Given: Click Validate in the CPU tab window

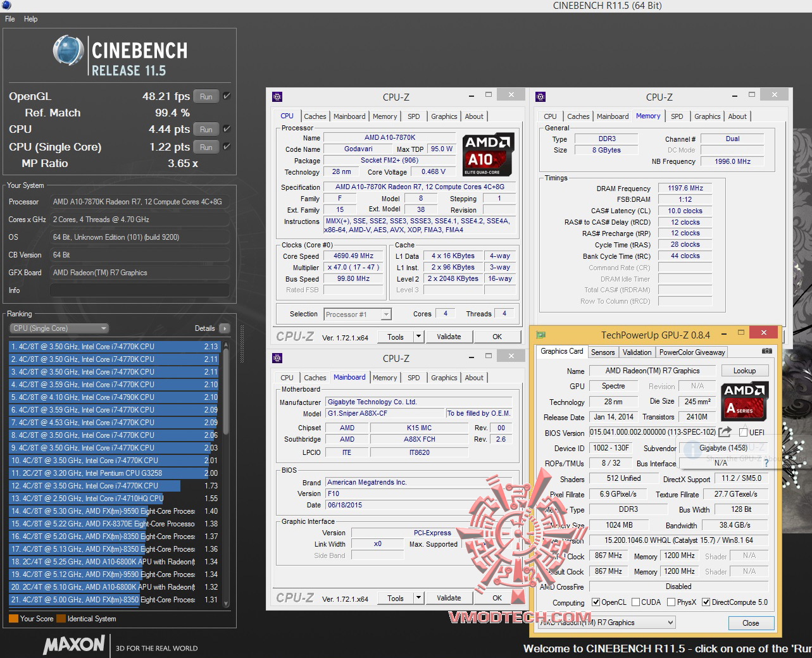Looking at the screenshot, I should click(x=449, y=337).
